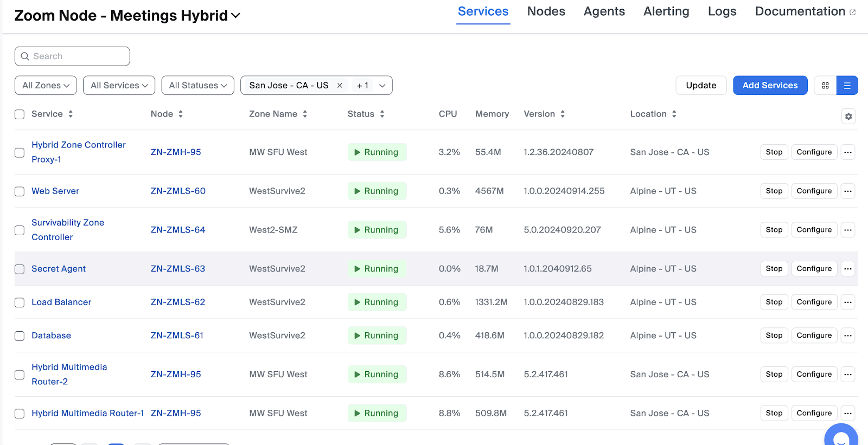Open the ZN-ZMLS-64 node link
The height and width of the screenshot is (445, 868).
178,230
